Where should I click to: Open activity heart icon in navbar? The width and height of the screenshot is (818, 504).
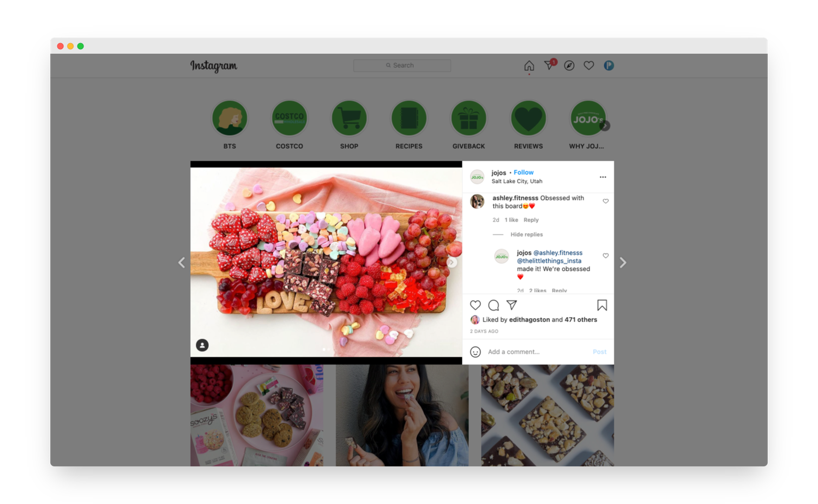point(589,66)
